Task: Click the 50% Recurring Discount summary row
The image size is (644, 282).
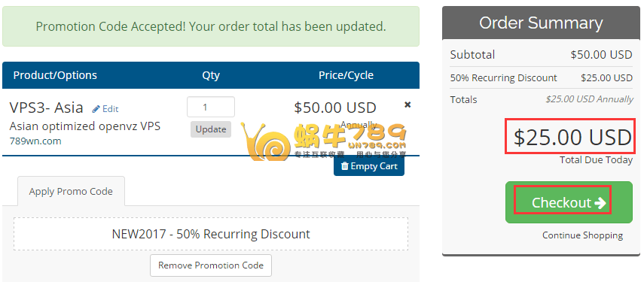Action: pos(541,78)
